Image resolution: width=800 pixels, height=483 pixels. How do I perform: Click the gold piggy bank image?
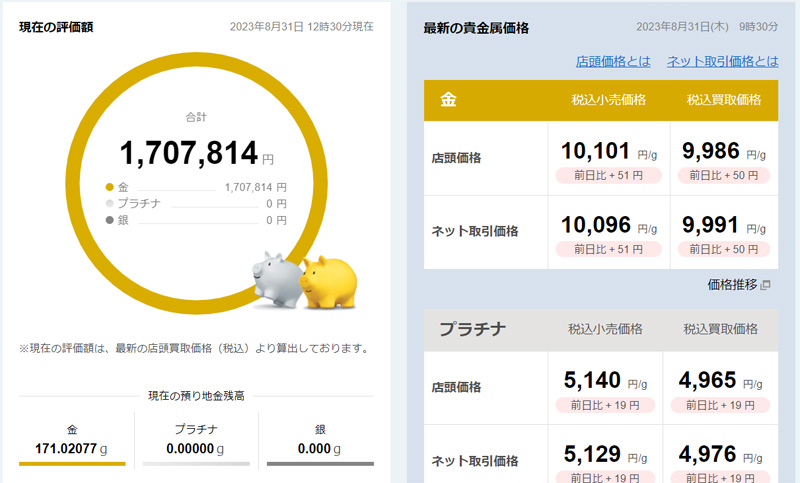coord(329,283)
